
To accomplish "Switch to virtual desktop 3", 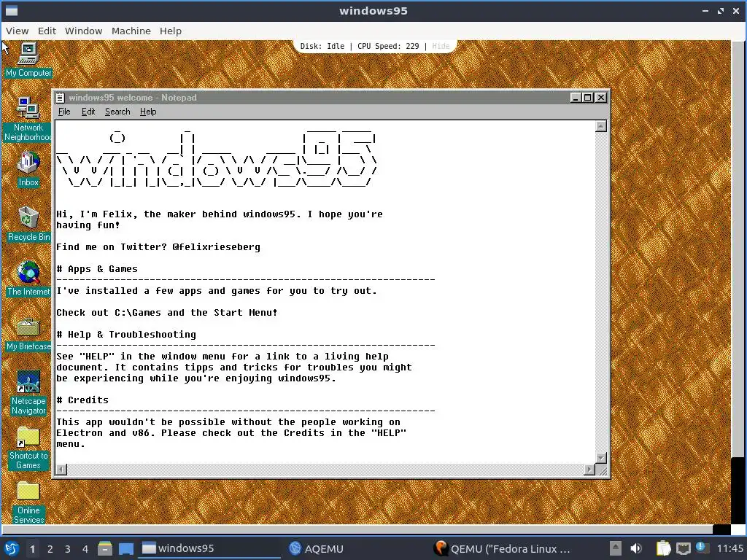I will click(x=67, y=549).
